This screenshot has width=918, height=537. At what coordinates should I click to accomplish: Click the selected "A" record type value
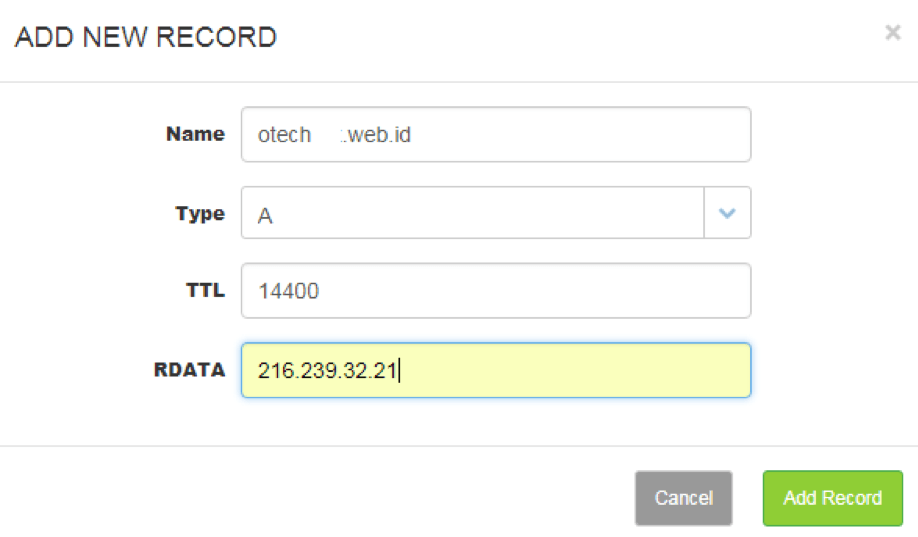tap(265, 214)
